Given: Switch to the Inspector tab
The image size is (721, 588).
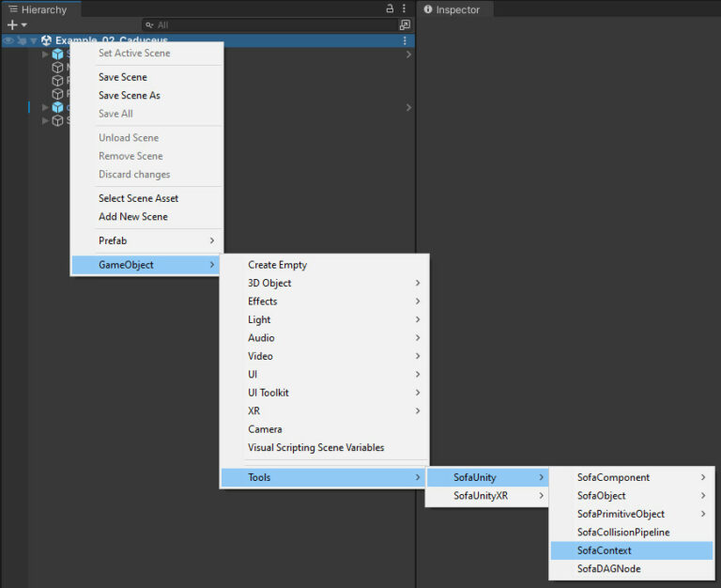Looking at the screenshot, I should pyautogui.click(x=456, y=9).
